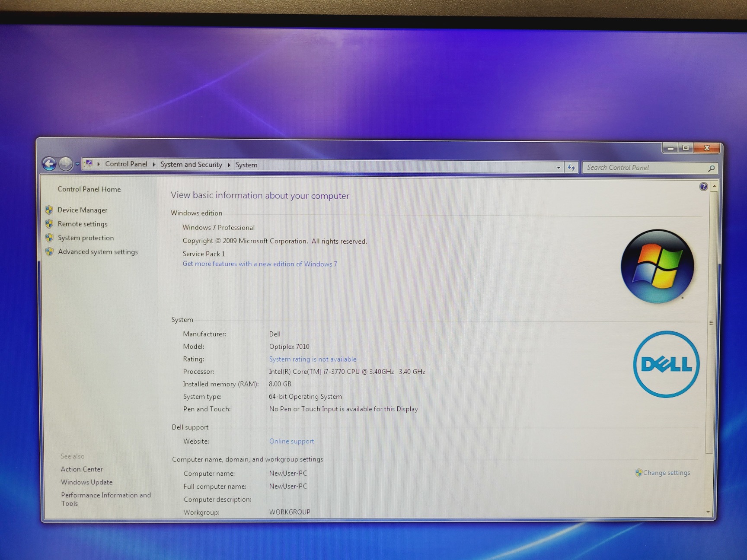Click the Back navigation arrow button

49,164
